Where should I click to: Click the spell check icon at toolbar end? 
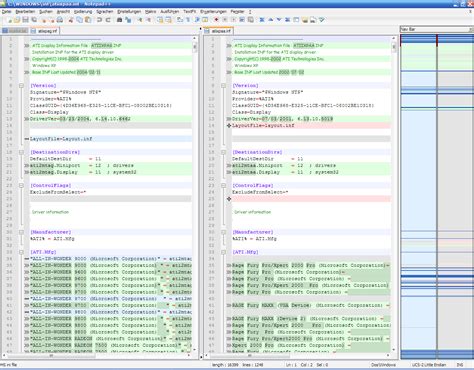pyautogui.click(x=322, y=20)
